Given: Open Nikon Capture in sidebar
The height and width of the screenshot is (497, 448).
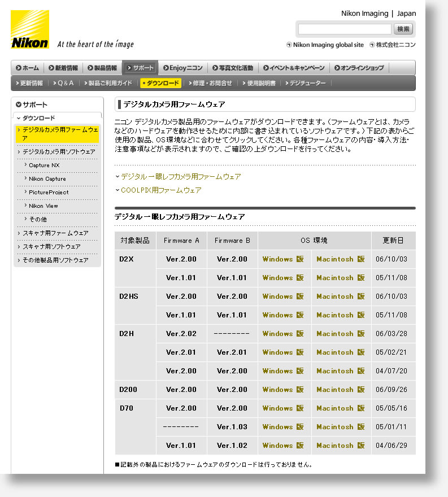Looking at the screenshot, I should point(45,179).
